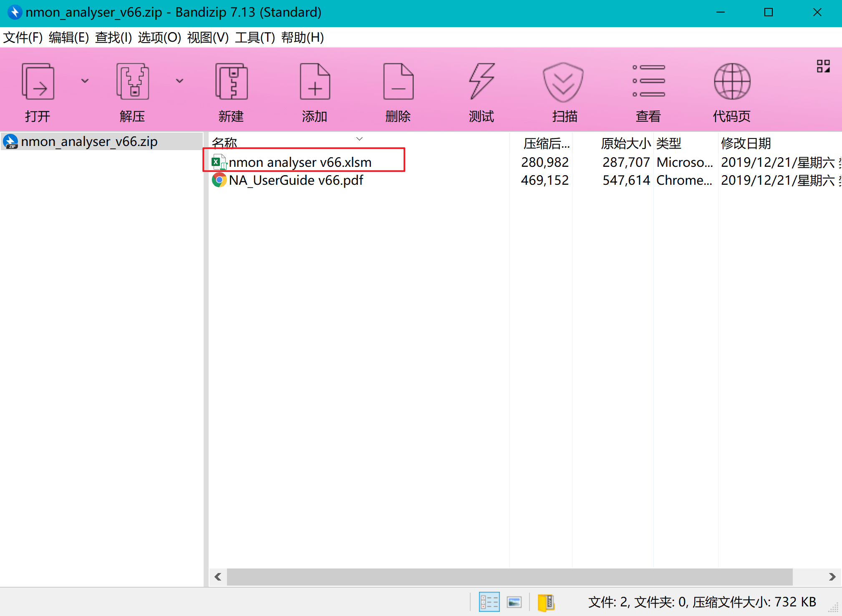Toggle details list view in status bar
Screen dimensions: 842x616
(x=489, y=602)
